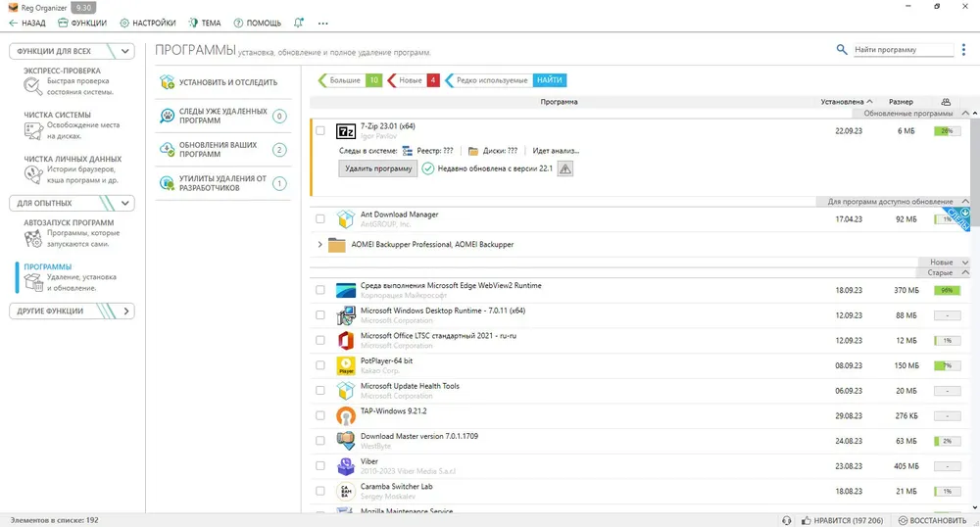980x527 pixels.
Task: Collapse the Обновленные программы group
Action: pyautogui.click(x=965, y=113)
